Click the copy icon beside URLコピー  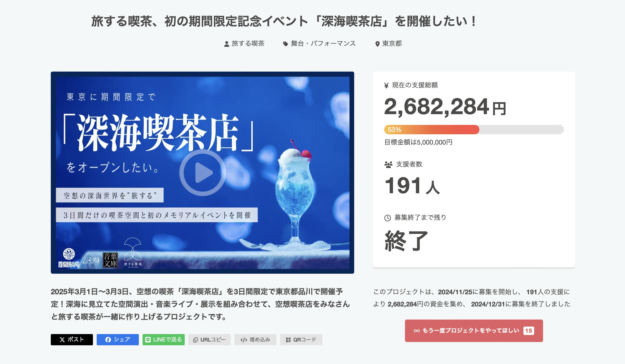point(195,340)
